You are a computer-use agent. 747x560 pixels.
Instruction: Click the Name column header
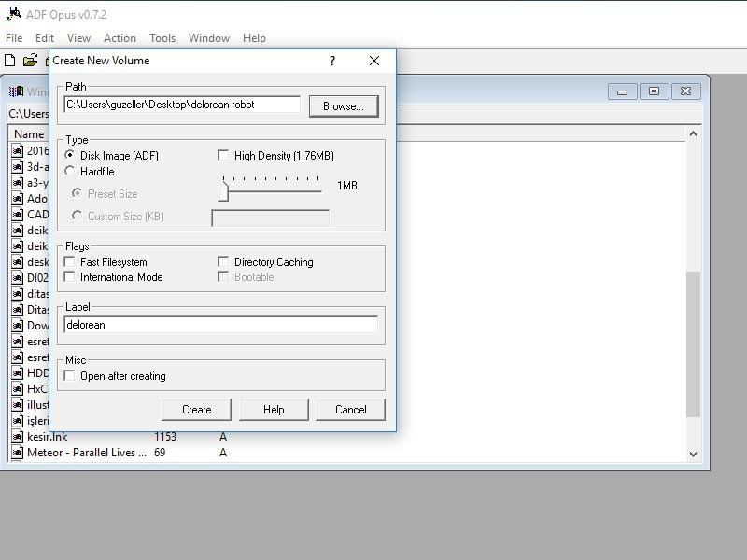pyautogui.click(x=29, y=134)
